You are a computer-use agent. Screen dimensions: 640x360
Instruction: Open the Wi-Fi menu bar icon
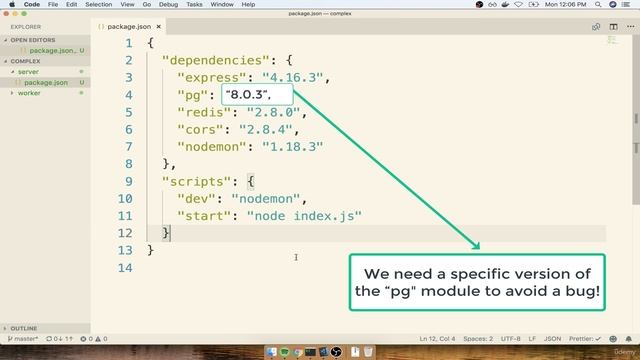[x=518, y=4]
